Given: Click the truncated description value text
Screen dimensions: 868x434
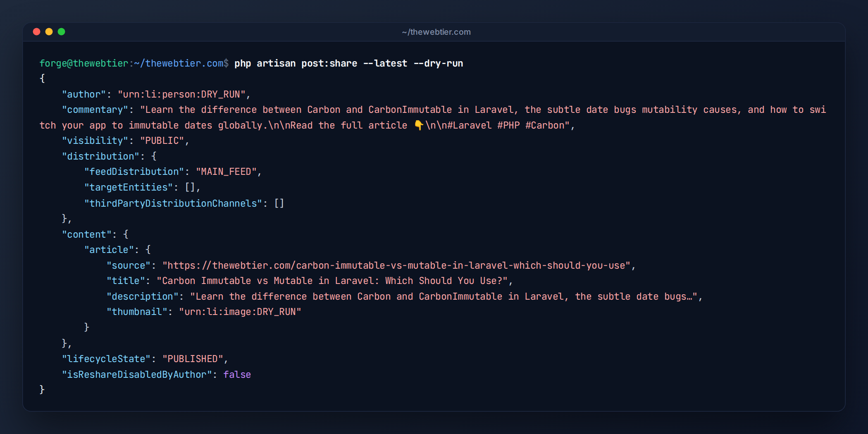Looking at the screenshot, I should [x=444, y=296].
